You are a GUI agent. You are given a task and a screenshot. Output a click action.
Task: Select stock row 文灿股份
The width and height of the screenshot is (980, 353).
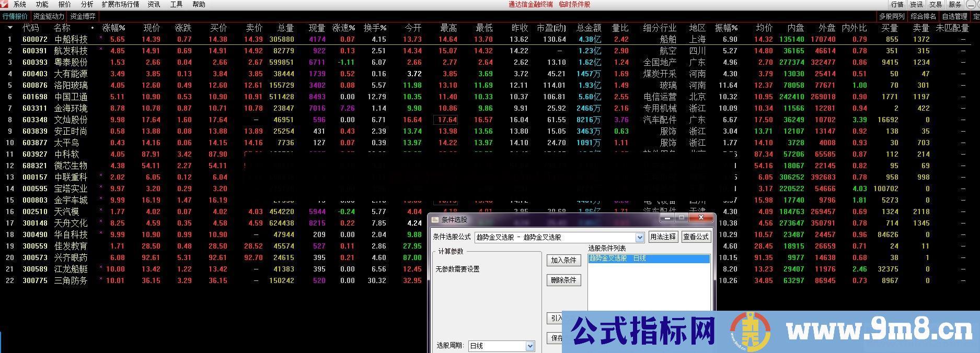71,120
